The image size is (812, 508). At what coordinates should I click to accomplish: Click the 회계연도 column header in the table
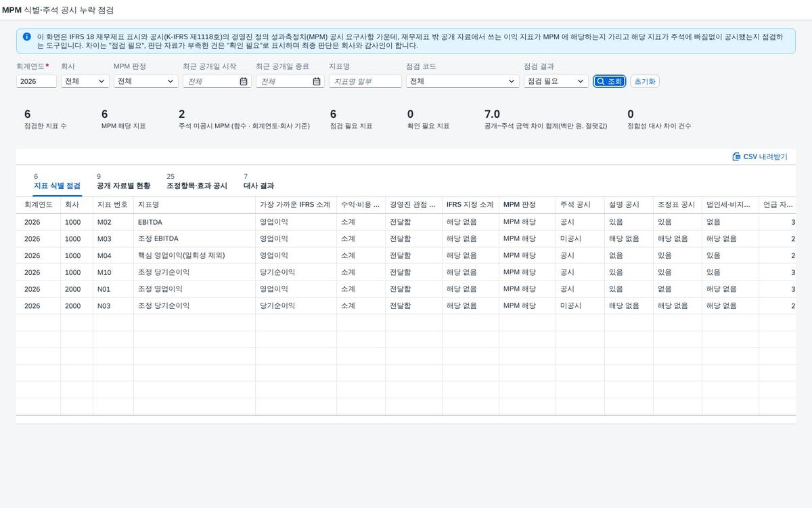[x=39, y=205]
